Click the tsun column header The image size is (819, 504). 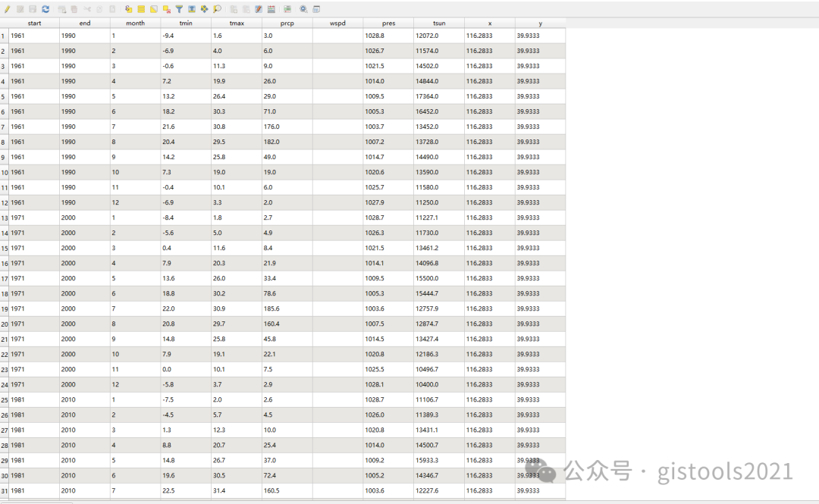coord(439,23)
